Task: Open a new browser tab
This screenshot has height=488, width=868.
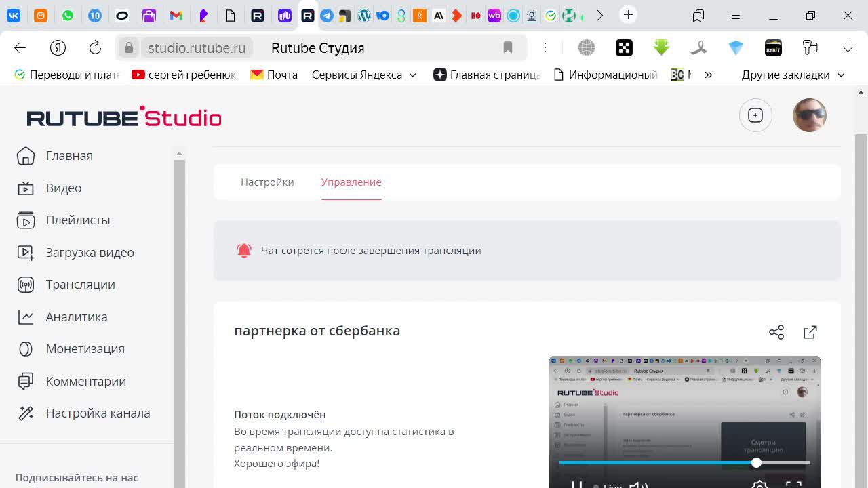Action: coord(628,14)
